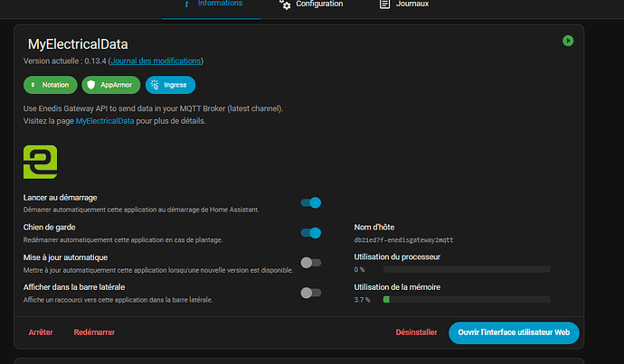The image size is (624, 364).
Task: Open l'interface utilisateur Web
Action: [513, 332]
